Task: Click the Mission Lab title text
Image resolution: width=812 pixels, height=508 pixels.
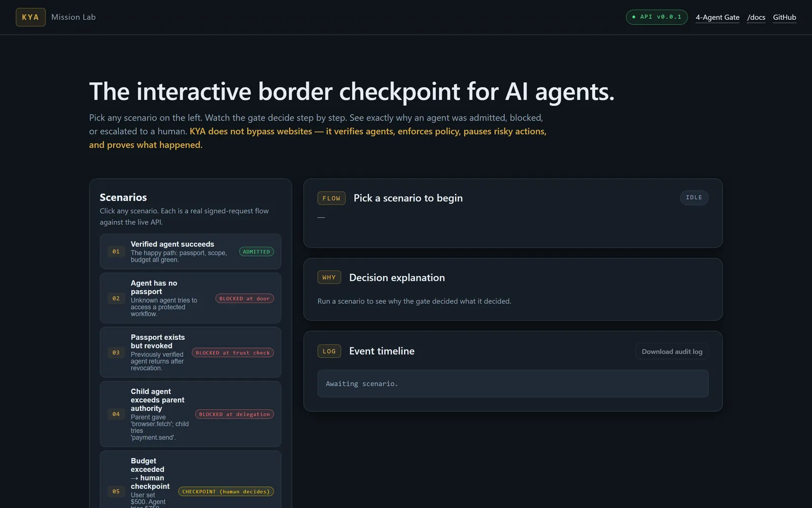Action: [74, 17]
